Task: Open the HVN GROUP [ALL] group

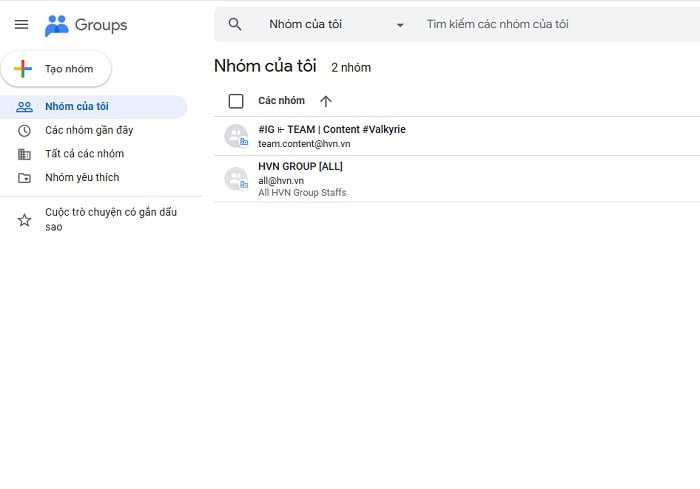Action: coord(300,166)
